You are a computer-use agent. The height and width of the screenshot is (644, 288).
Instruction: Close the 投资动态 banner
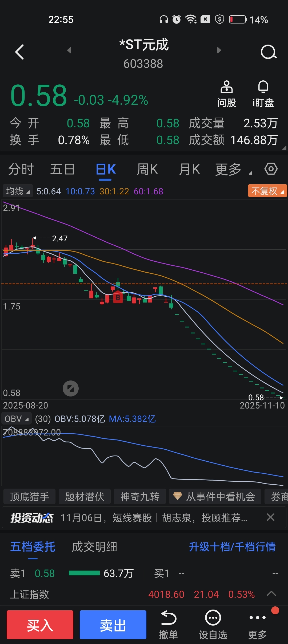tap(271, 517)
